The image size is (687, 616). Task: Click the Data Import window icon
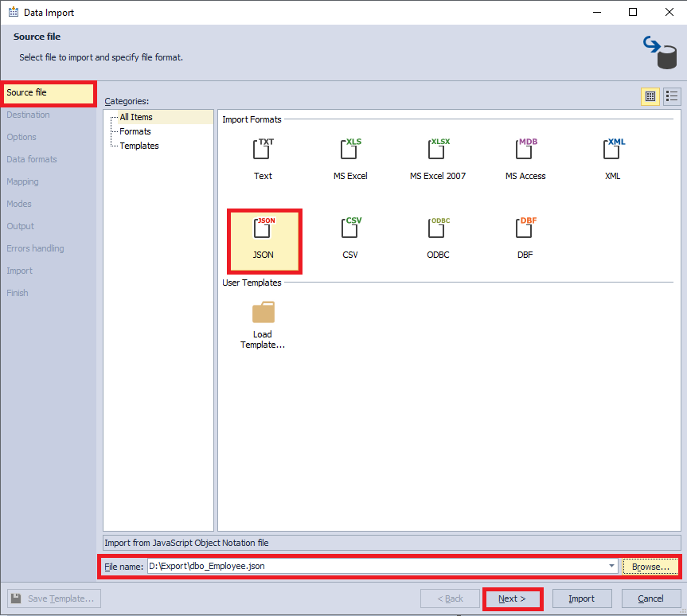[14, 12]
